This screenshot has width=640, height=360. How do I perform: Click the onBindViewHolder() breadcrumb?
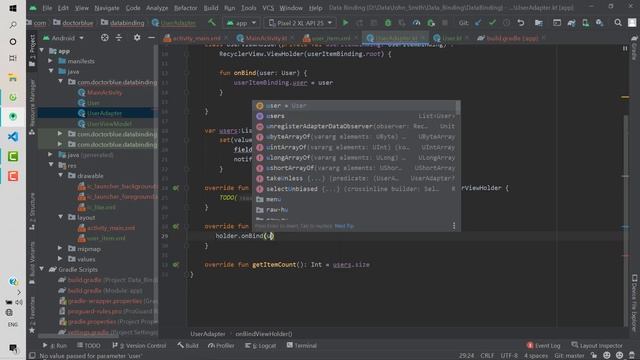click(x=264, y=333)
